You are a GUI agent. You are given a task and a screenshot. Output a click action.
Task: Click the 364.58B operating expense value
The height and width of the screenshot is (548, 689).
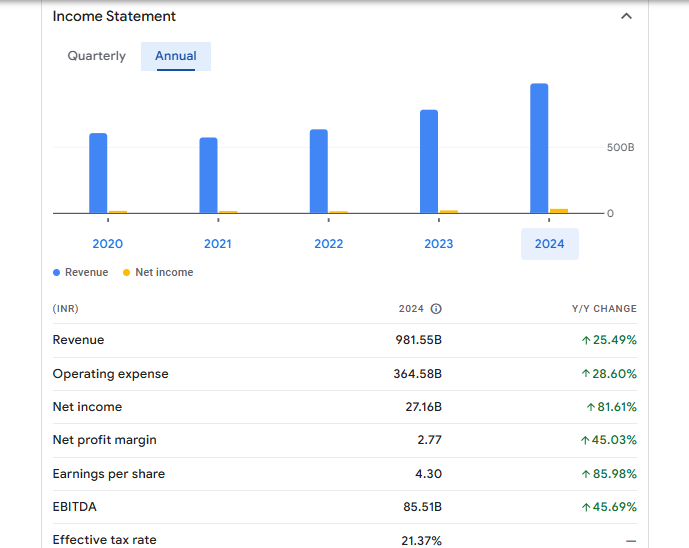(x=417, y=374)
